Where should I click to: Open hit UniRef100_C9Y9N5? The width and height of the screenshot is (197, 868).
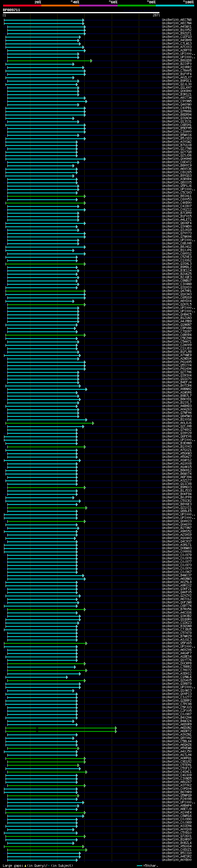click(x=177, y=101)
